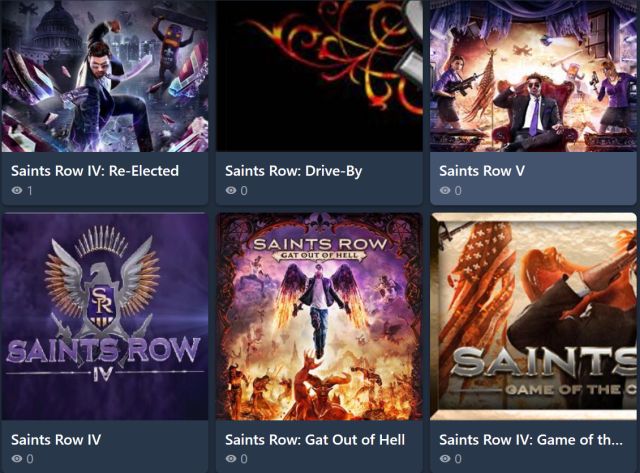Image resolution: width=640 pixels, height=473 pixels.
Task: Click the eye icon under Game of the Century card
Action: click(445, 459)
